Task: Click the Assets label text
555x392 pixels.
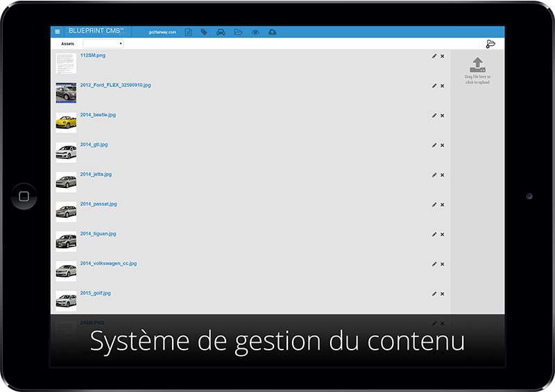Action: [x=67, y=44]
